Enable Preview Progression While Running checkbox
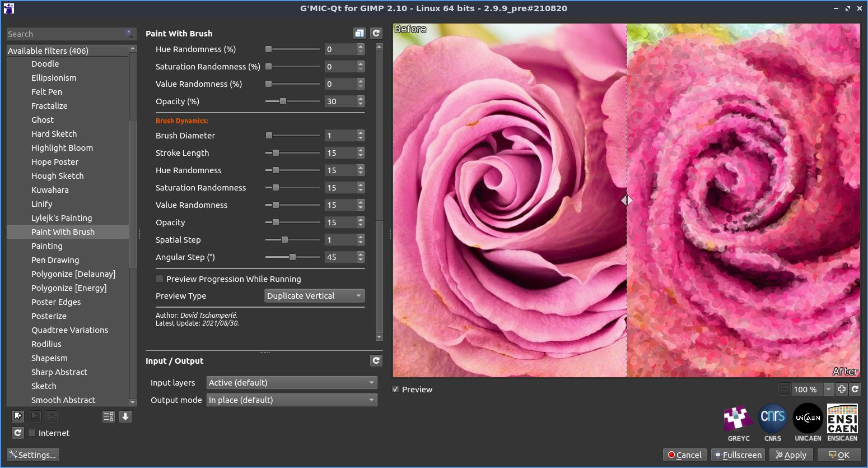Screen dimensions: 868x468 (160, 279)
